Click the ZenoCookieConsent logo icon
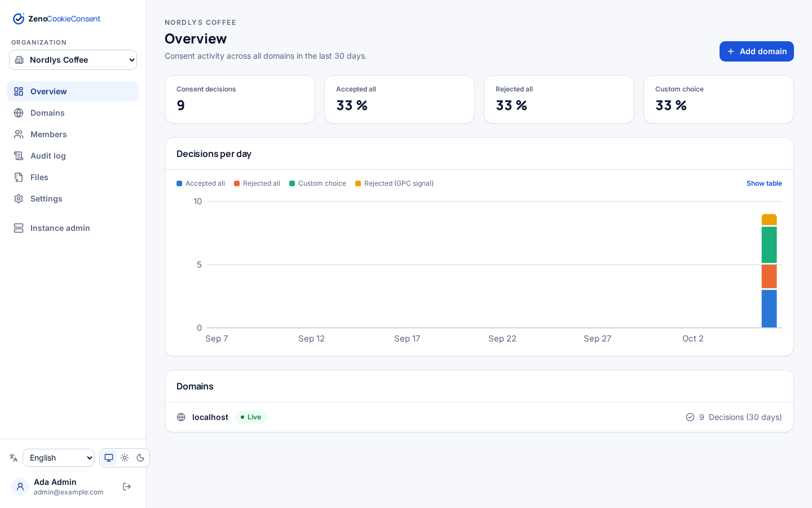 (19, 19)
